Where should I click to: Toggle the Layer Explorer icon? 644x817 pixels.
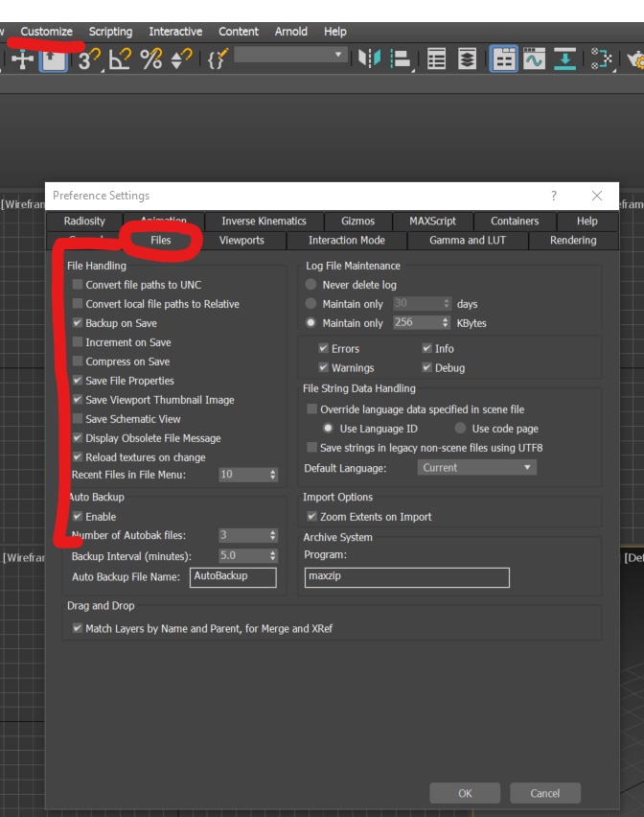(467, 58)
